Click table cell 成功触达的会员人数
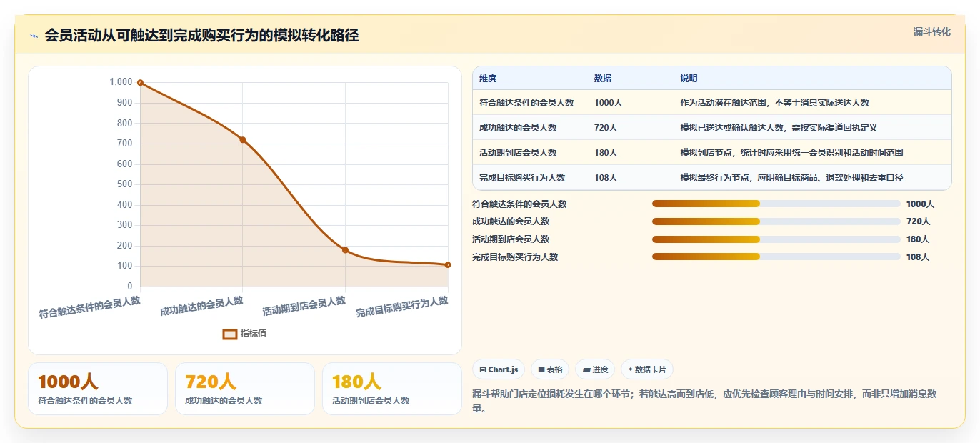The image size is (980, 443). (x=518, y=128)
